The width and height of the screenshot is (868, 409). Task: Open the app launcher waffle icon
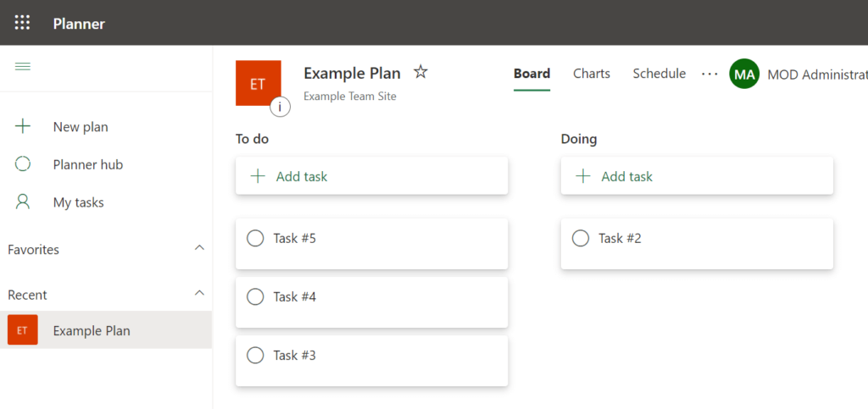[22, 23]
